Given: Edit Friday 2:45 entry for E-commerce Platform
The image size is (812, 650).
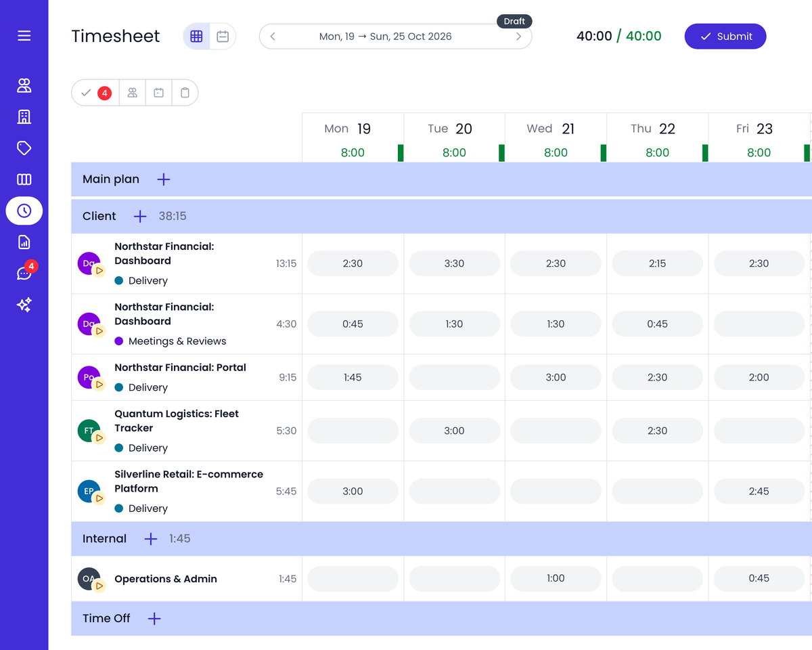Looking at the screenshot, I should 759,492.
